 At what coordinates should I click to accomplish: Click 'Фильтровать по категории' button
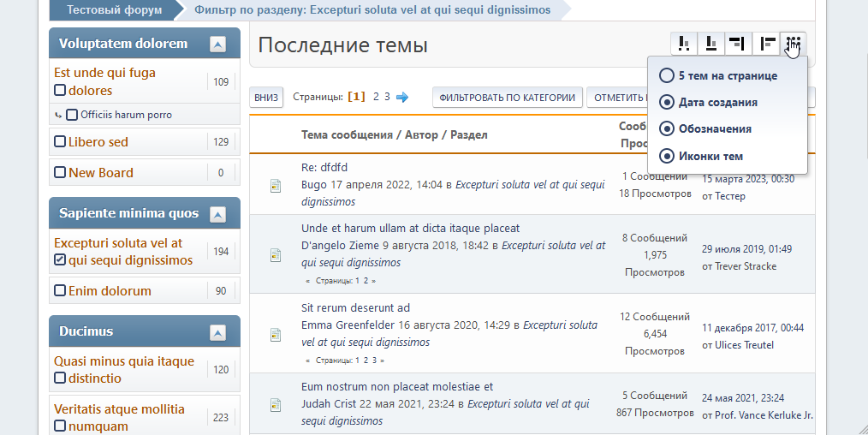coord(507,98)
